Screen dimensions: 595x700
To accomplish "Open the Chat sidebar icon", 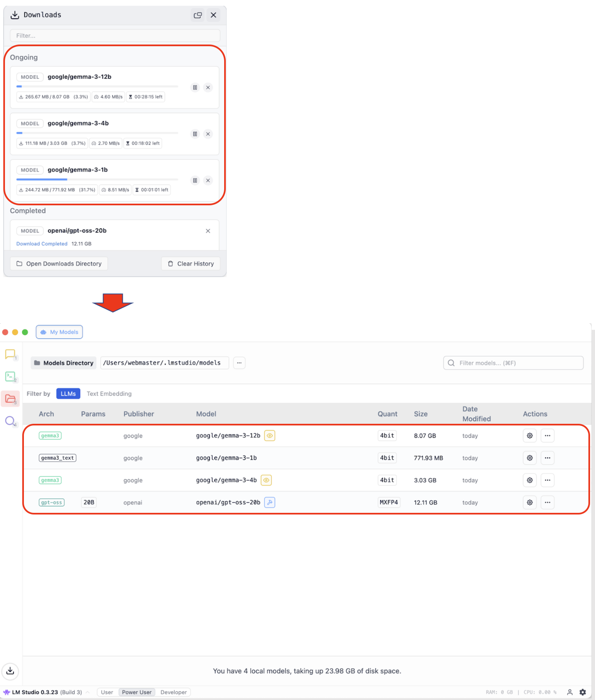I will pos(10,354).
